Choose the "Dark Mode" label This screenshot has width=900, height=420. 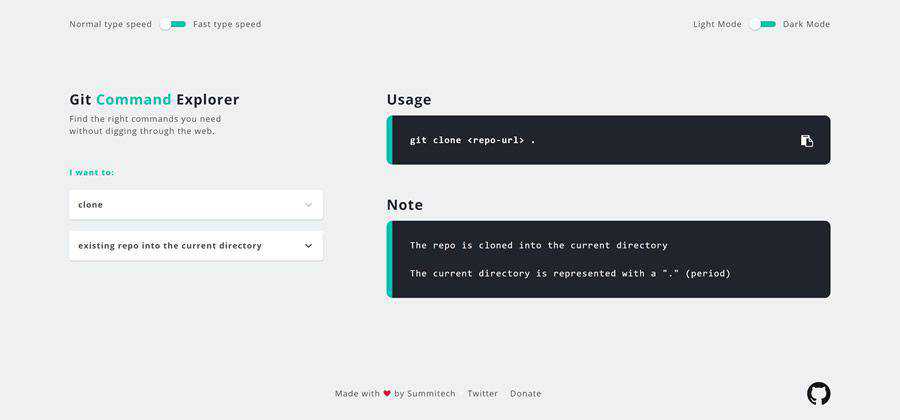pyautogui.click(x=806, y=24)
